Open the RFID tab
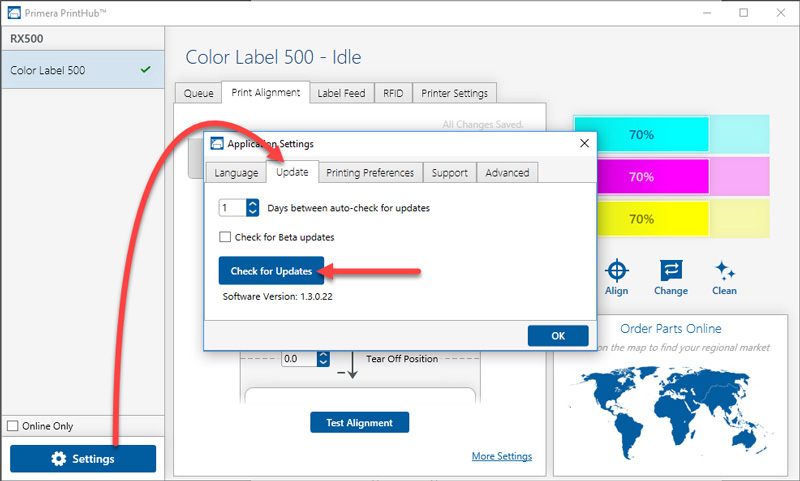This screenshot has width=800, height=481. (393, 93)
